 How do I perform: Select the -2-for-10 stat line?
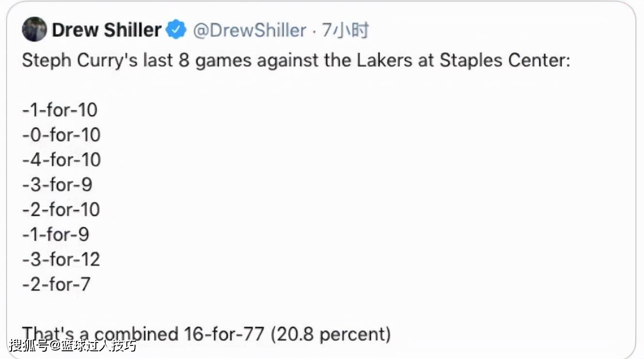click(x=61, y=209)
